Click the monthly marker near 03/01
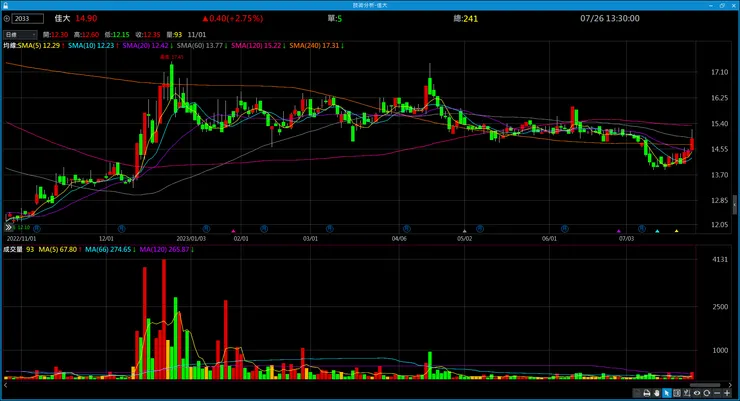Viewport: 740px width, 401px height. [329, 228]
